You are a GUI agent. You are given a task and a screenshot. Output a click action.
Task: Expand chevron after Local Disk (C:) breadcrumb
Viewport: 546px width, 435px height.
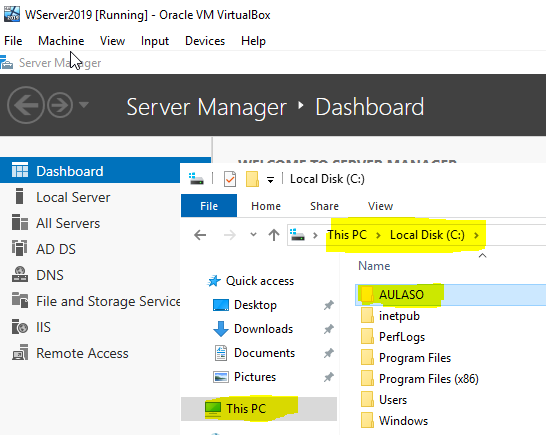tap(476, 235)
